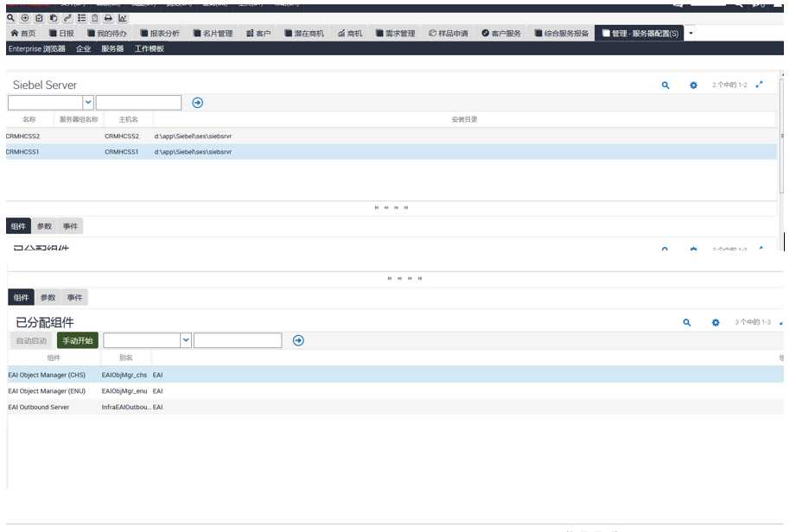The width and height of the screenshot is (796, 532).
Task: Click the copy pages icon in top toolbar
Action: pyautogui.click(x=54, y=18)
